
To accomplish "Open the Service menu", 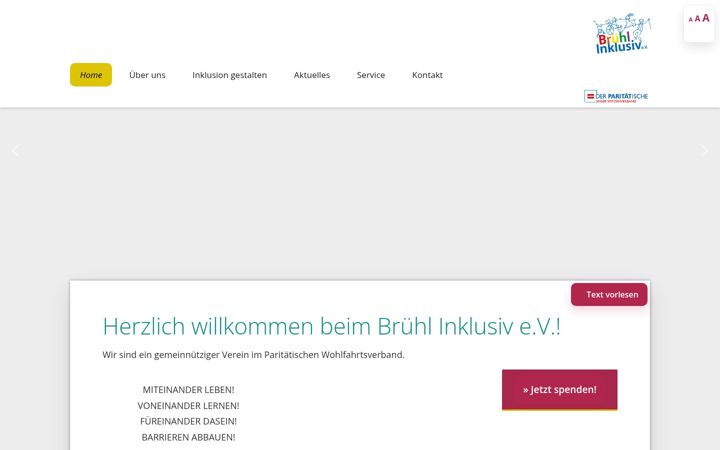I will (371, 75).
